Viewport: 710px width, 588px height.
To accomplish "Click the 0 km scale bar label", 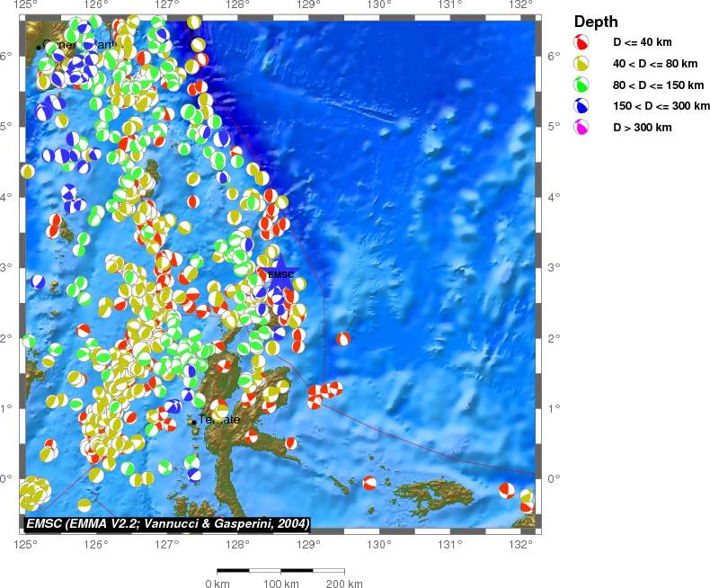I will click(217, 584).
